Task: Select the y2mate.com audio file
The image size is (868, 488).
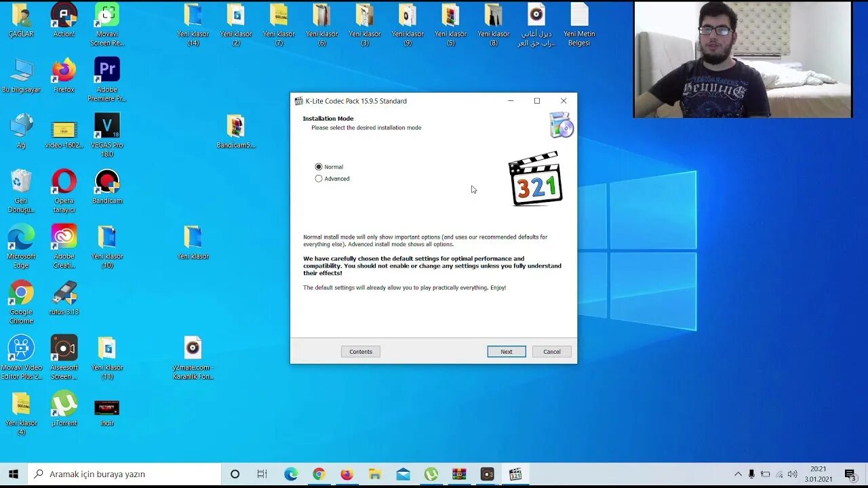Action: (x=193, y=358)
